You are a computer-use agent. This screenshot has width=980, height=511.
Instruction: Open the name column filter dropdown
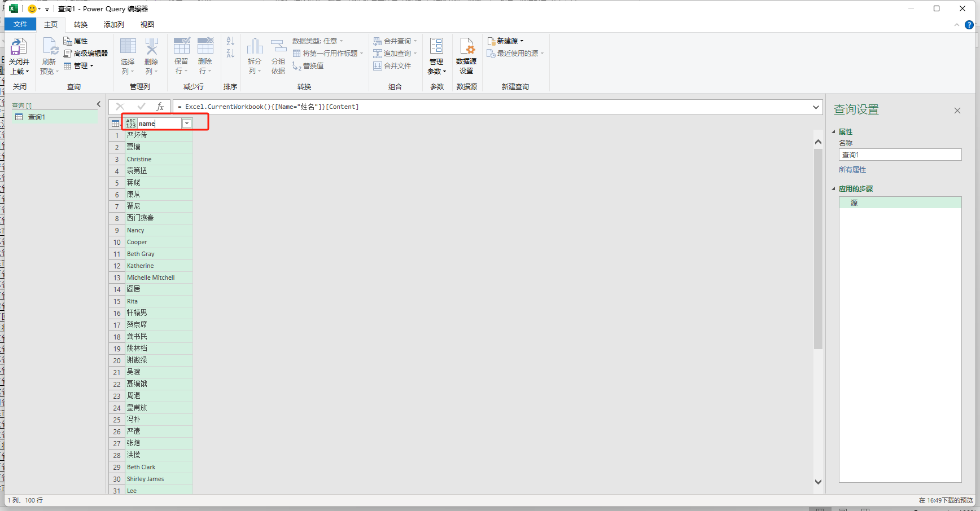pos(187,124)
